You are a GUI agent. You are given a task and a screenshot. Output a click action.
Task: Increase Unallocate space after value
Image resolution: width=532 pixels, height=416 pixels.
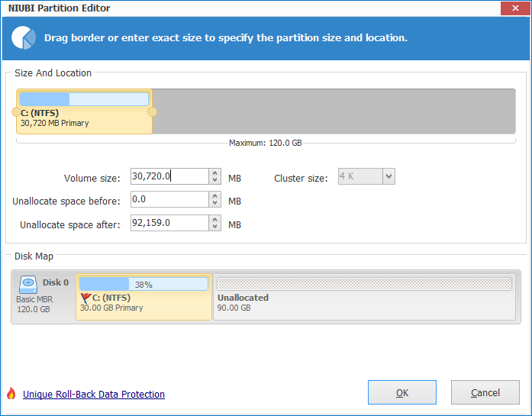(x=214, y=219)
